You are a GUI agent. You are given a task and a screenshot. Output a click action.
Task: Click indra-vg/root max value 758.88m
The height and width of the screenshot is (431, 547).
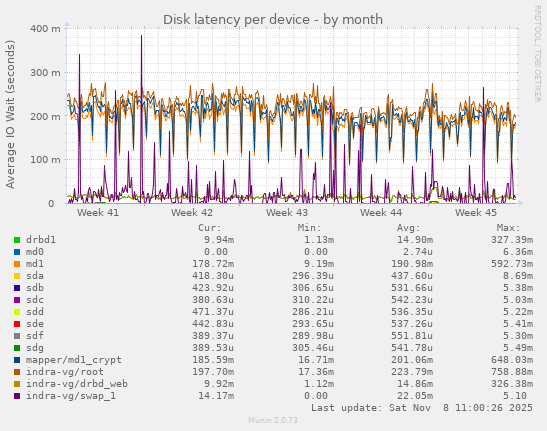pos(512,372)
